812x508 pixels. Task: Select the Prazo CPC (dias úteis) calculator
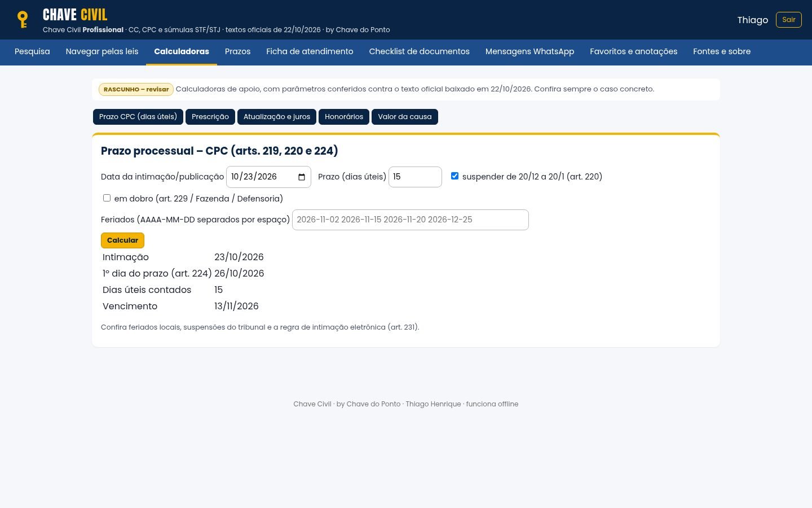click(x=138, y=117)
